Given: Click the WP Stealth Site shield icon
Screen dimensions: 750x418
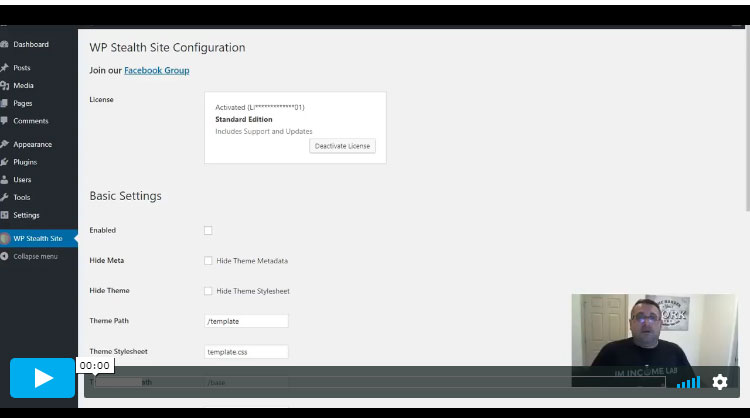Looking at the screenshot, I should [x=5, y=238].
